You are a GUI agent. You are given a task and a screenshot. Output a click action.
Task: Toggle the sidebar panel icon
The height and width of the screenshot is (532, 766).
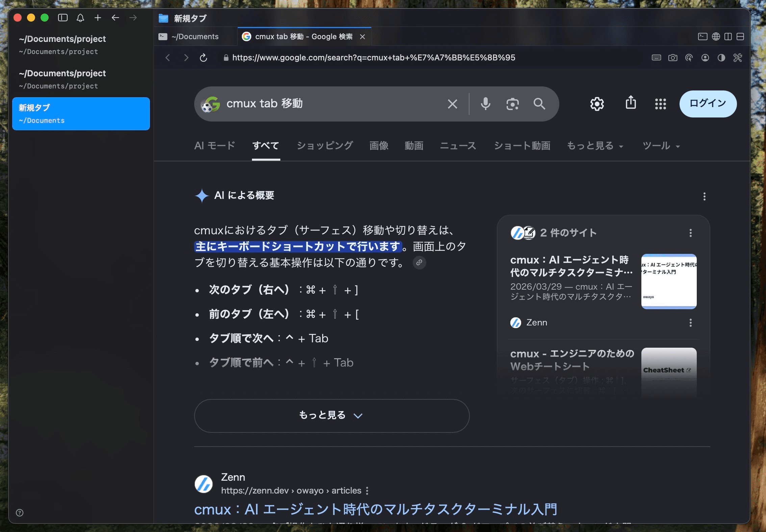(x=63, y=18)
